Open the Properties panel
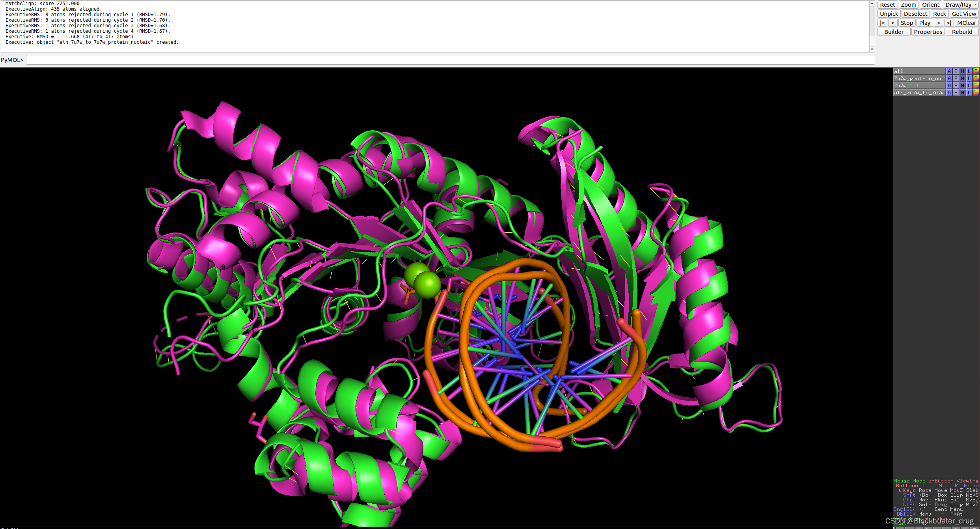Screen dimensions: 980x529 click(x=928, y=32)
